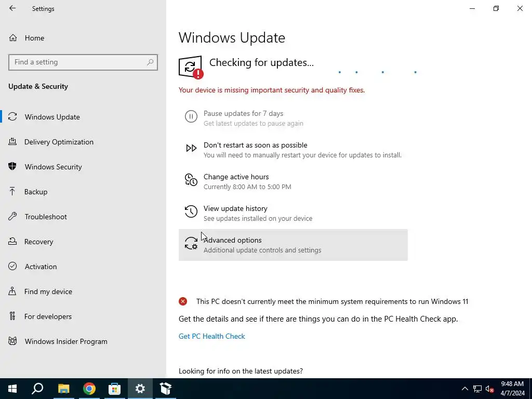Click the Settings gear in the taskbar
Viewport: 532px width, 399px height.
coord(140,389)
